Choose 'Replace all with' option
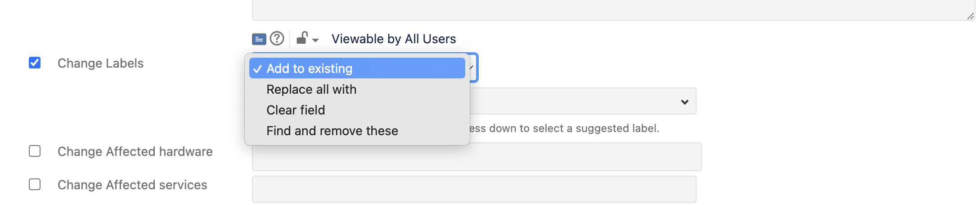Screen dimensions: 980x205 311,89
